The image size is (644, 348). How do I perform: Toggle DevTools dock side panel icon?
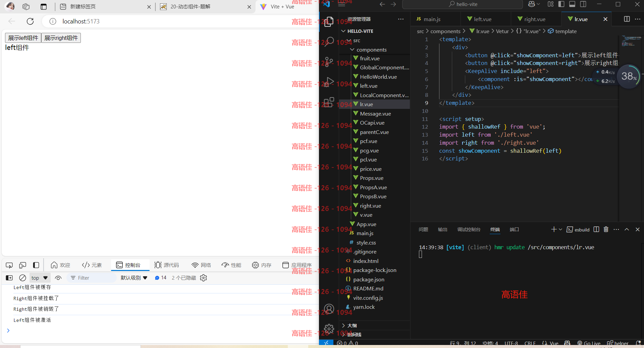point(36,265)
